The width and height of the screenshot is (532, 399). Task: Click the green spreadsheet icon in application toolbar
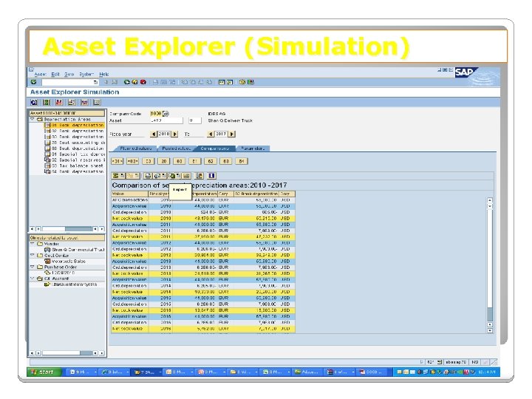point(47,102)
